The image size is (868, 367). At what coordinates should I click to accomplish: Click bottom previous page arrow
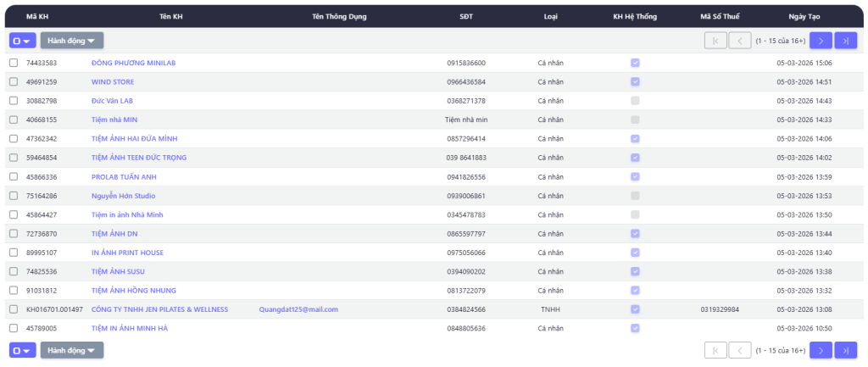pyautogui.click(x=740, y=350)
